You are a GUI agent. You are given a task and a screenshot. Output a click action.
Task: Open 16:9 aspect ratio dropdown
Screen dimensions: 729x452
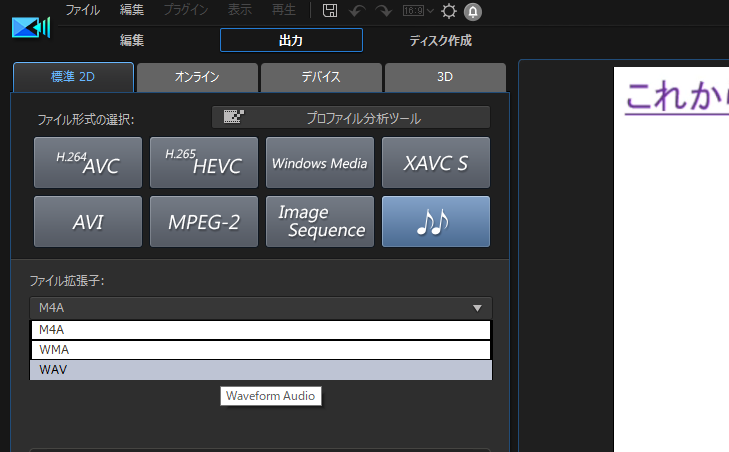tap(418, 11)
